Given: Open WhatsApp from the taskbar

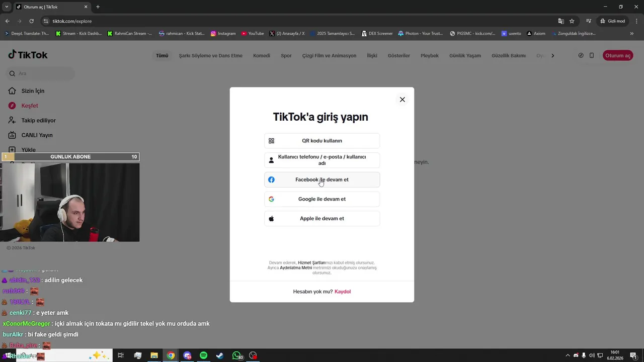Looking at the screenshot, I should pos(236,355).
